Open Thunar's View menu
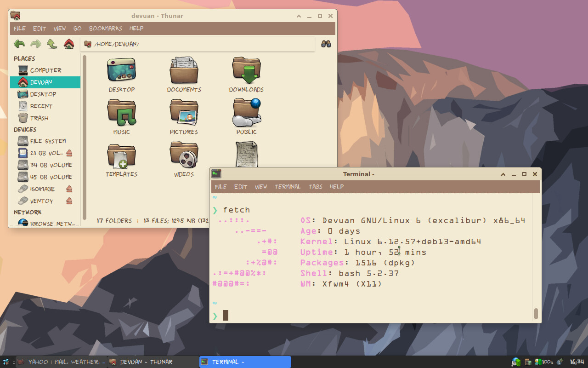This screenshot has height=368, width=588. click(60, 29)
